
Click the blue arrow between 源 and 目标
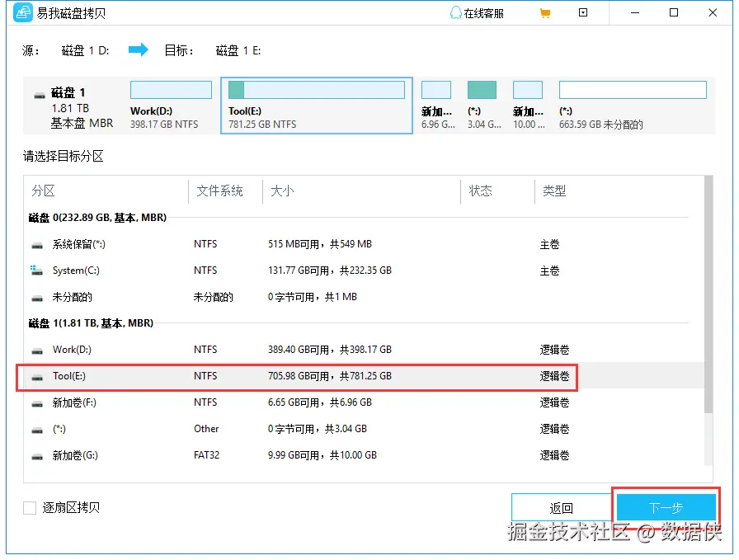(138, 49)
